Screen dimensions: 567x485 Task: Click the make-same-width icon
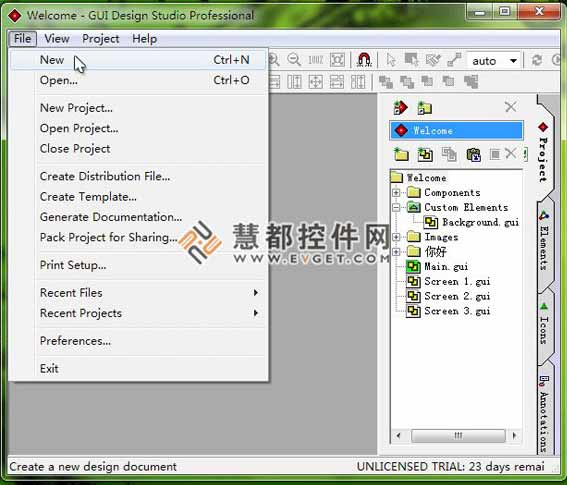(x=337, y=82)
